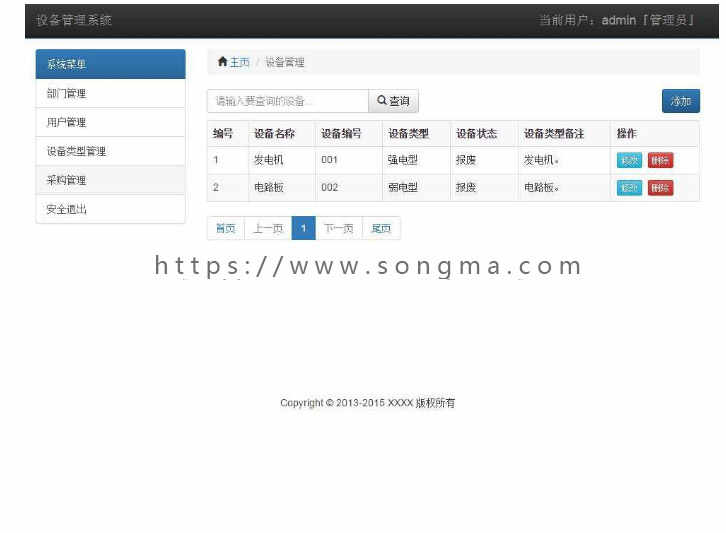Delete the 电路板 row with red button
Image resolution: width=726 pixels, height=533 pixels.
(660, 188)
